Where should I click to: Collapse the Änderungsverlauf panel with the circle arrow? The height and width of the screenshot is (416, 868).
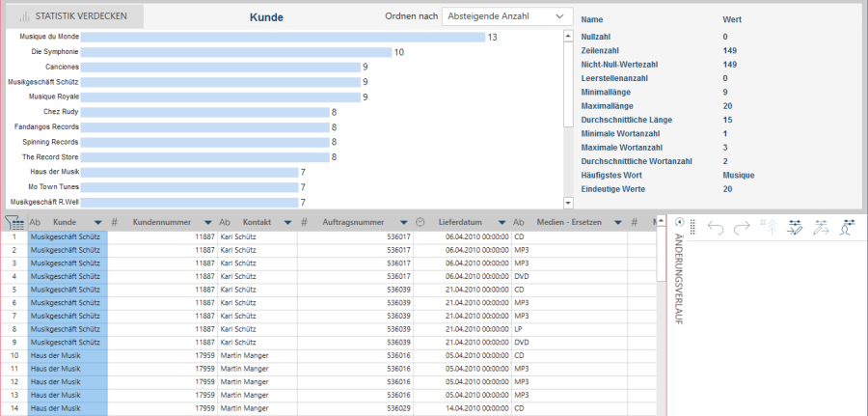click(x=678, y=222)
